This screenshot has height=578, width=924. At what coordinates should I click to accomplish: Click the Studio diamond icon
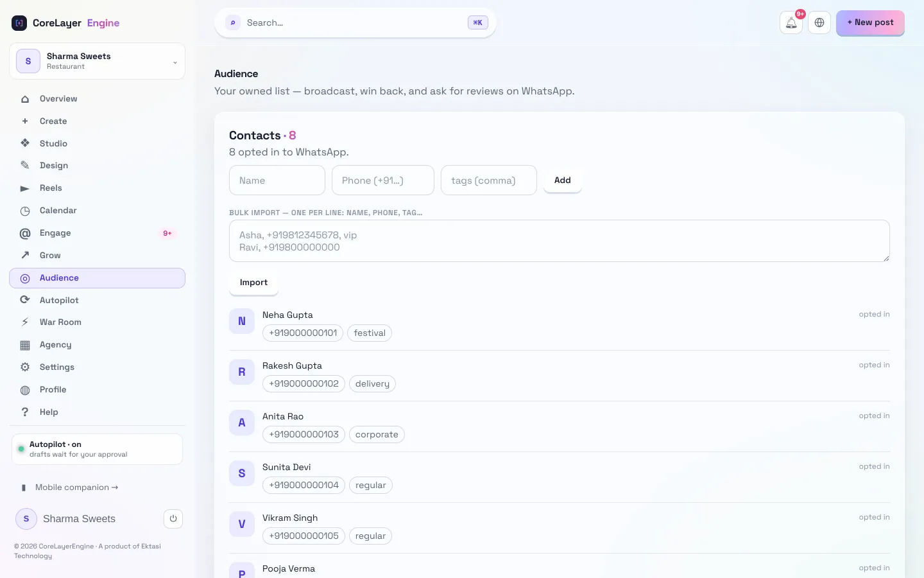click(x=25, y=143)
